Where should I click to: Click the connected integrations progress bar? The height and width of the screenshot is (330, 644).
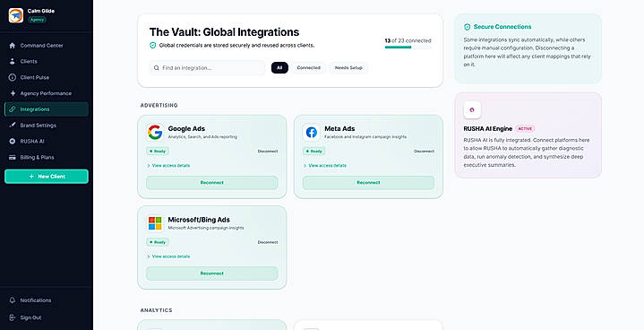coord(408,48)
